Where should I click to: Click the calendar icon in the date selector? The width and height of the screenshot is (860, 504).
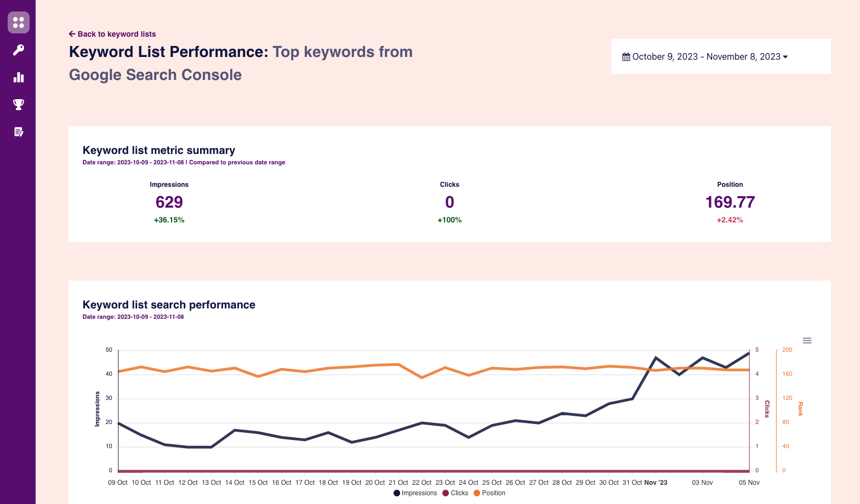[627, 56]
